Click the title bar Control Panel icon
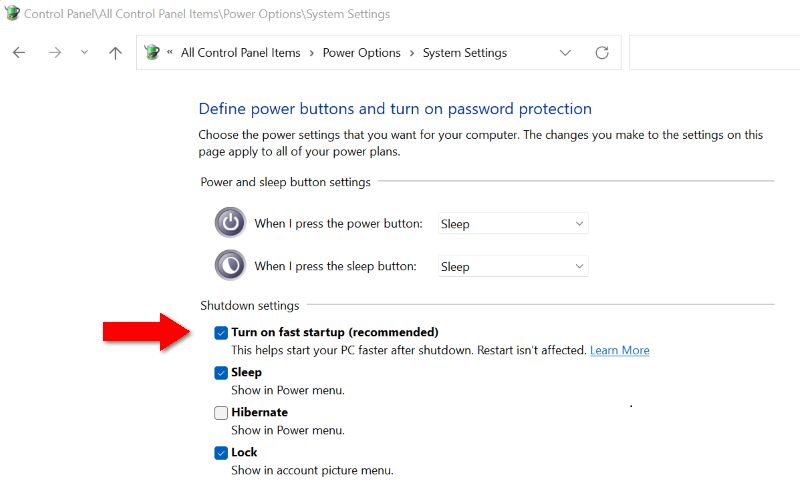Viewport: 800px width, 493px height. point(12,14)
